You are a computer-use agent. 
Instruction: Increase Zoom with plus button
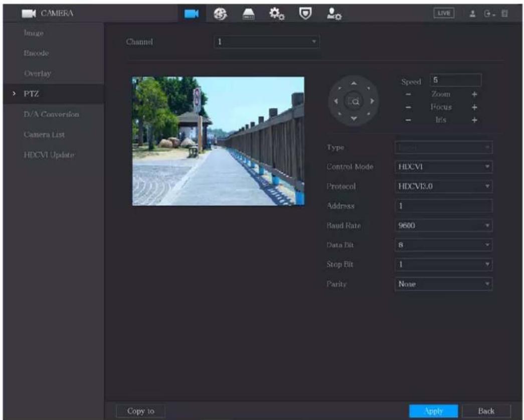pos(474,94)
